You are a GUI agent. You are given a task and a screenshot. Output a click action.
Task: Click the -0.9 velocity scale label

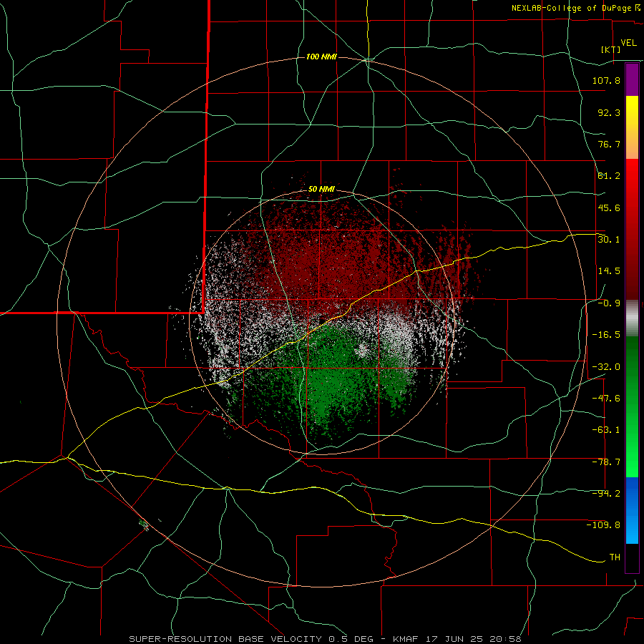point(609,303)
